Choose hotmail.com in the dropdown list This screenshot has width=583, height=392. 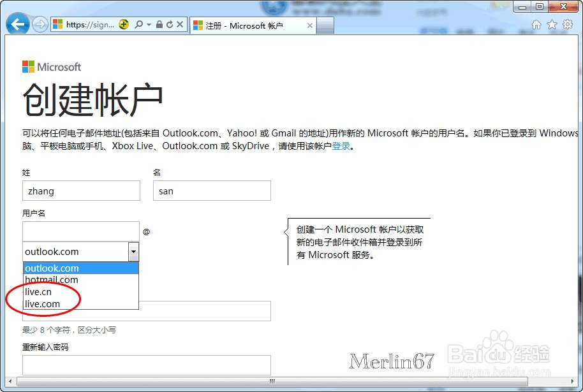pyautogui.click(x=81, y=280)
